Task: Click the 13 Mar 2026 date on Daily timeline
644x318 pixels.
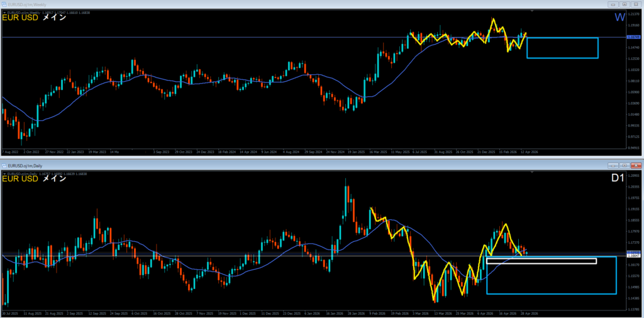Action: point(443,313)
